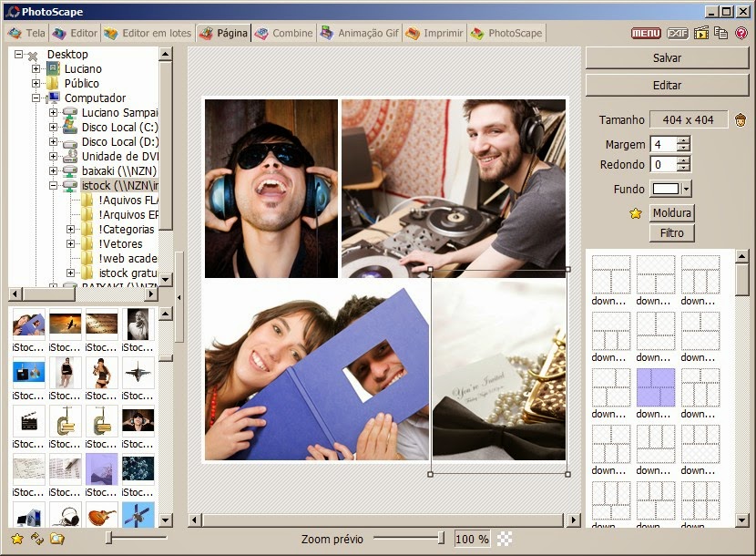Click the Filtro button
This screenshot has height=556, width=756.
(671, 233)
